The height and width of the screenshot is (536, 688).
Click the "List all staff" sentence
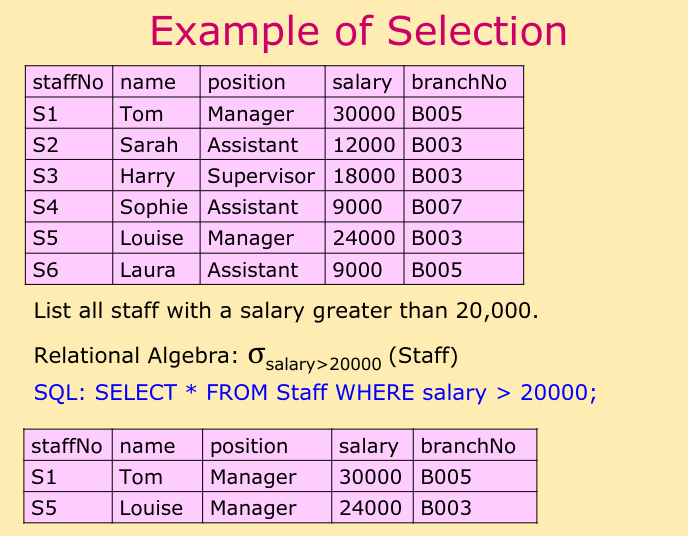pyautogui.click(x=286, y=310)
